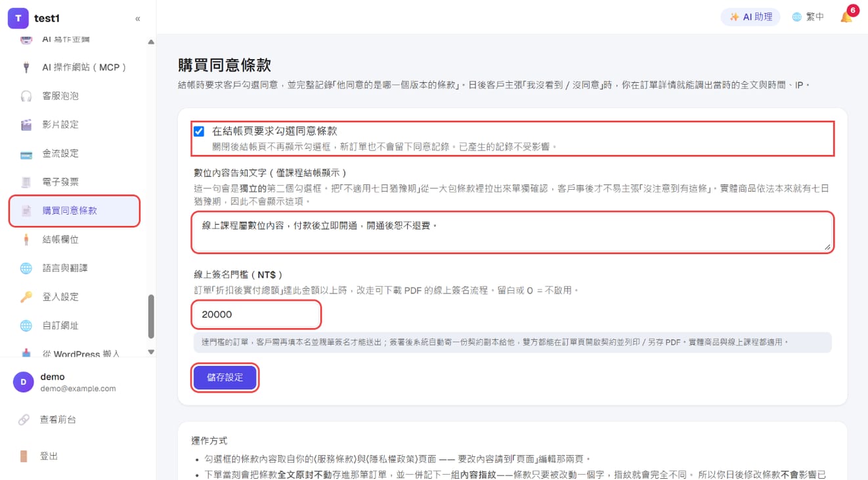Click the 儲存設定 button

click(225, 378)
